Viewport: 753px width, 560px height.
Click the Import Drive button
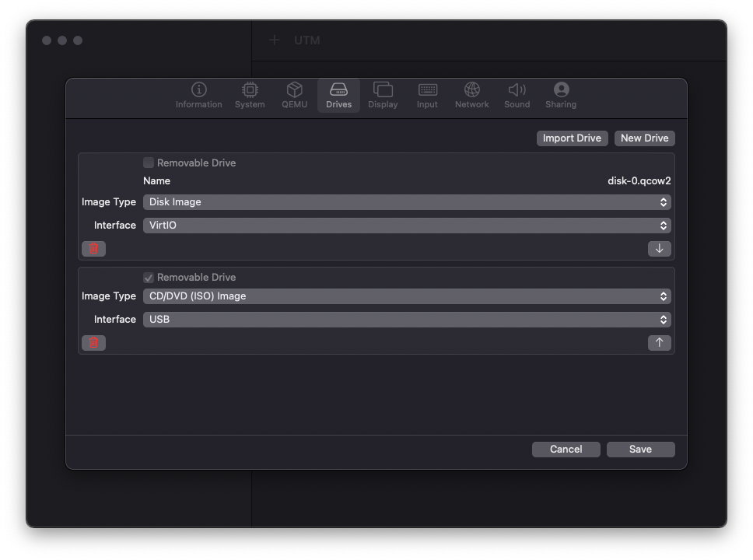(x=572, y=138)
